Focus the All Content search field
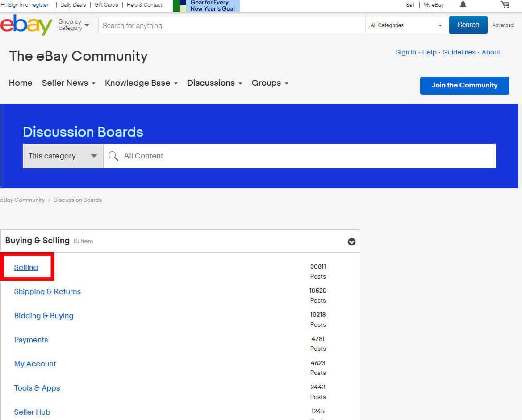The height and width of the screenshot is (420, 522). click(299, 156)
